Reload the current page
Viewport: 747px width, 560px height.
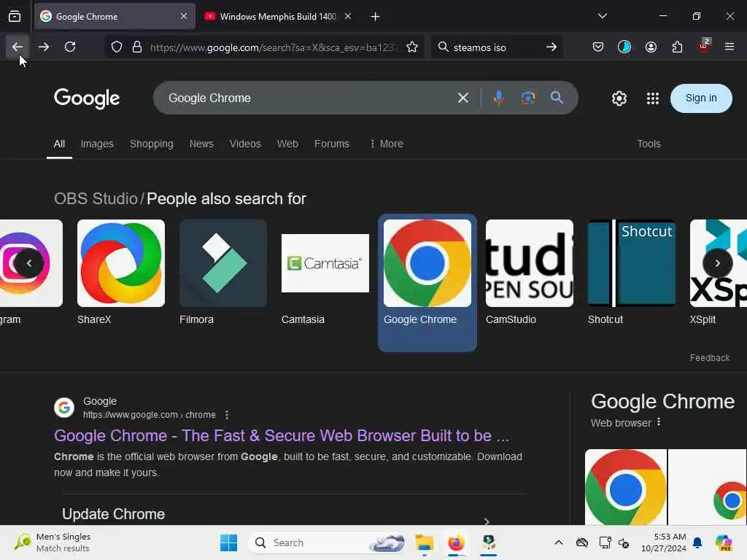coord(70,47)
